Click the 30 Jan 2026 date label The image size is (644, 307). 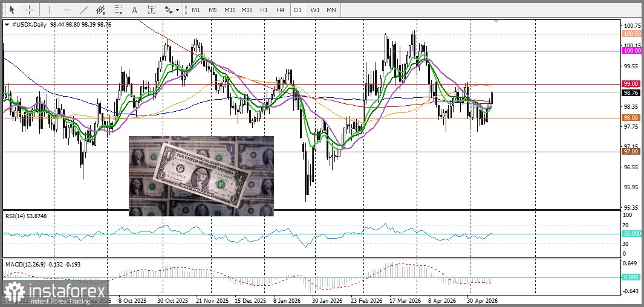327,301
